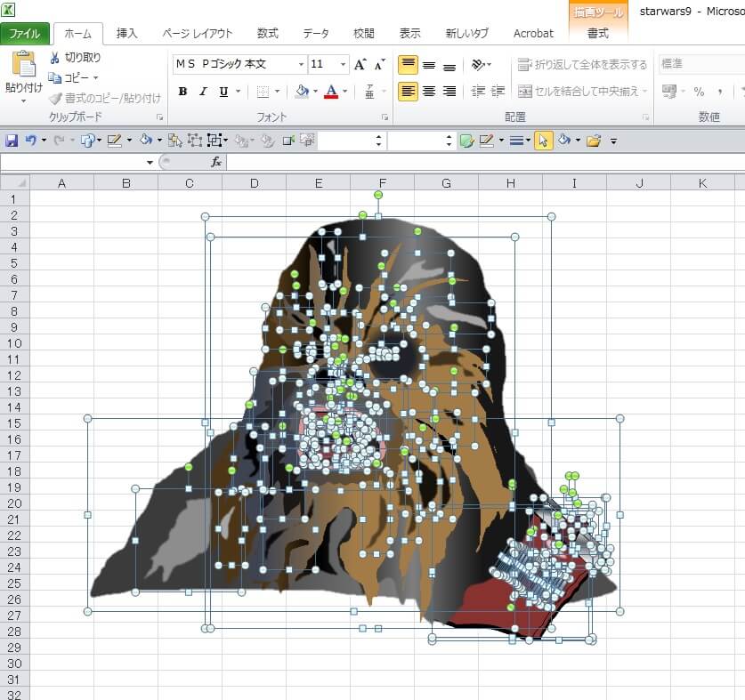Open the fill color dropdown arrow
This screenshot has height=700, width=745.
tap(315, 92)
